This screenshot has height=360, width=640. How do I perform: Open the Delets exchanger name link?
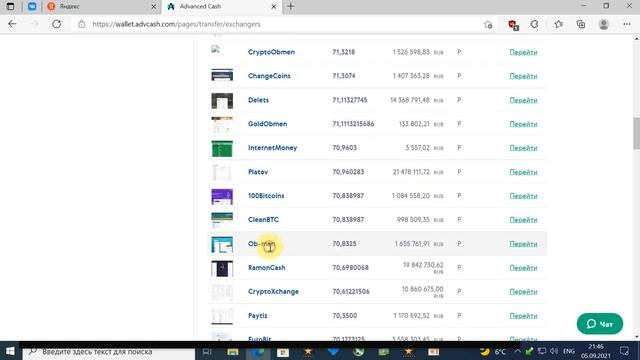(x=258, y=100)
